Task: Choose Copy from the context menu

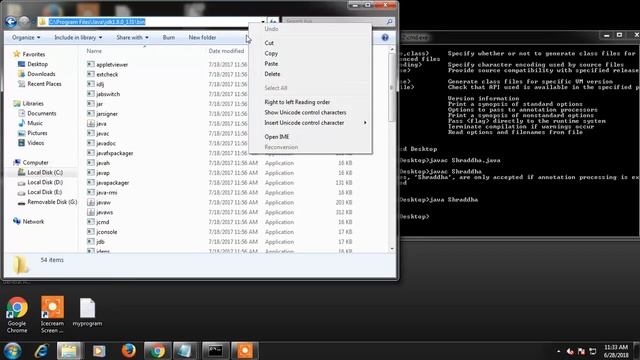Action: (271, 53)
